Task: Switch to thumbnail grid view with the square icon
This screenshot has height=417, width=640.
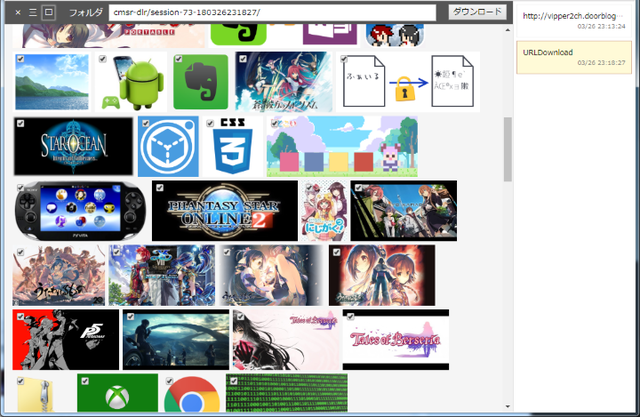Action: pyautogui.click(x=49, y=12)
